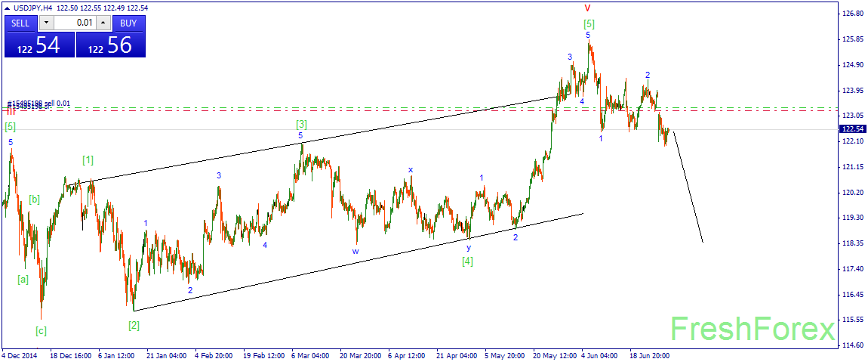Select the green [4] wave label
Image resolution: width=868 pixels, height=362 pixels.
(468, 261)
